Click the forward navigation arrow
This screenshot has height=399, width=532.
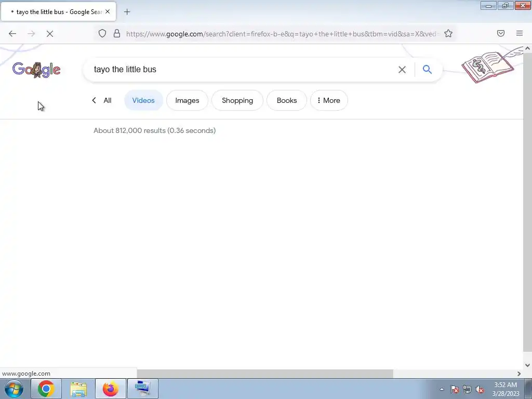point(31,33)
